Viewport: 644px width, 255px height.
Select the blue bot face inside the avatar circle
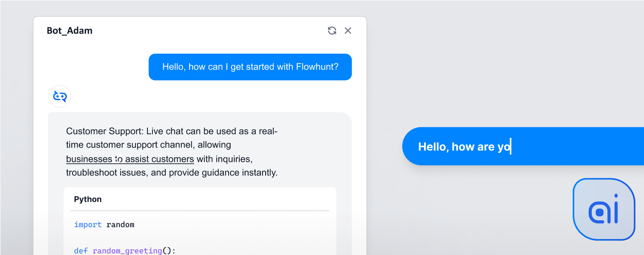coord(60,96)
